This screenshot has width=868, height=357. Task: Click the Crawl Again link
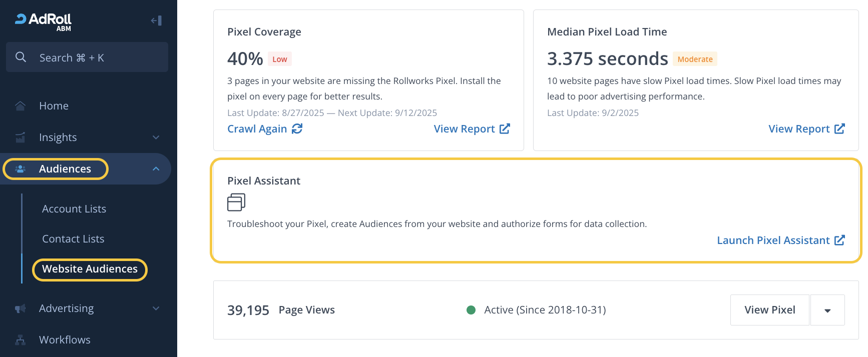coord(257,129)
